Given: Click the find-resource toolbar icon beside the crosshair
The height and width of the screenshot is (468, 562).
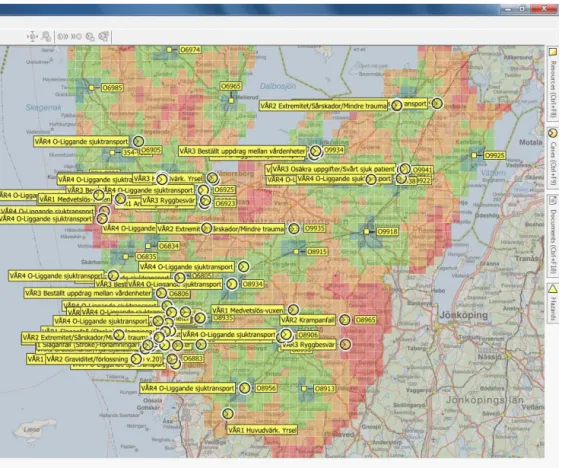Looking at the screenshot, I should pyautogui.click(x=47, y=37).
